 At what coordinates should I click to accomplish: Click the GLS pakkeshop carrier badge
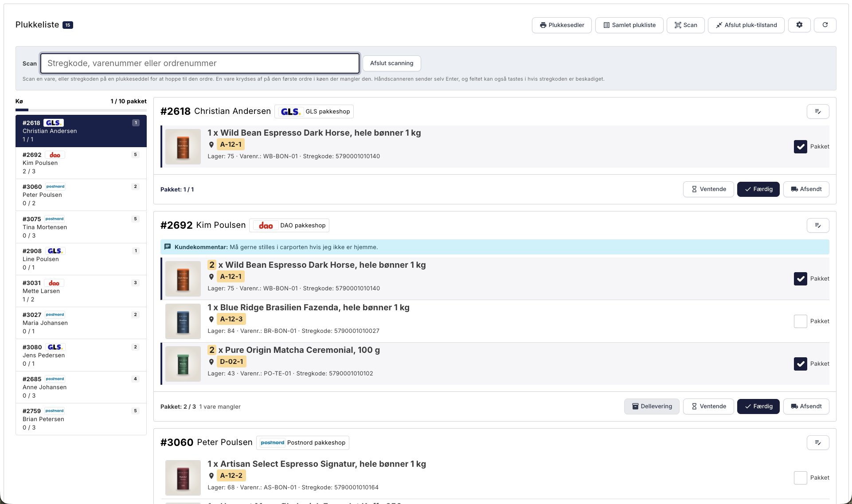(x=314, y=112)
